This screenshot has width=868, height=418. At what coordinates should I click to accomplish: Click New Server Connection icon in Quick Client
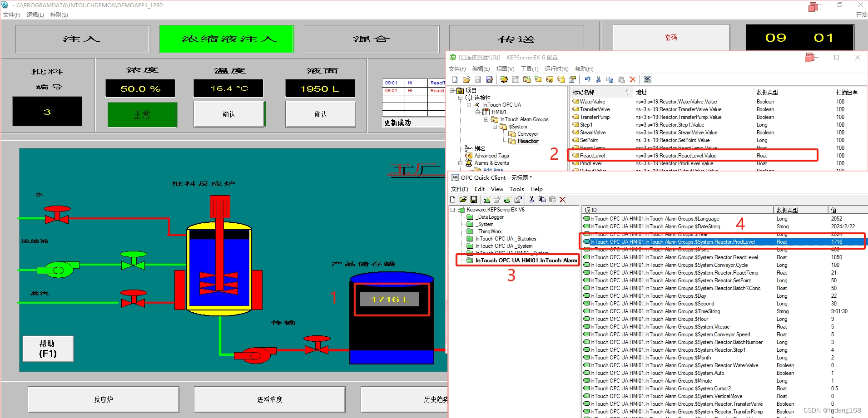pos(487,200)
